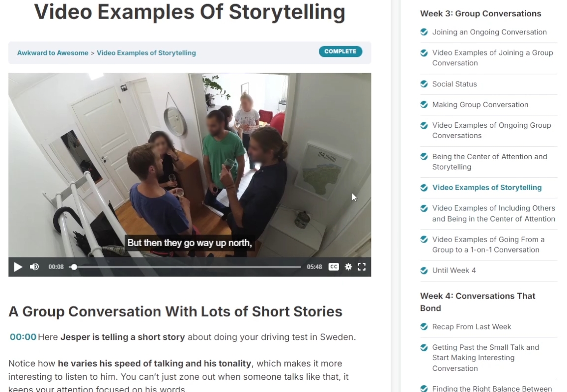
Task: Click checkmark icon beside Social Status
Action: 424,84
